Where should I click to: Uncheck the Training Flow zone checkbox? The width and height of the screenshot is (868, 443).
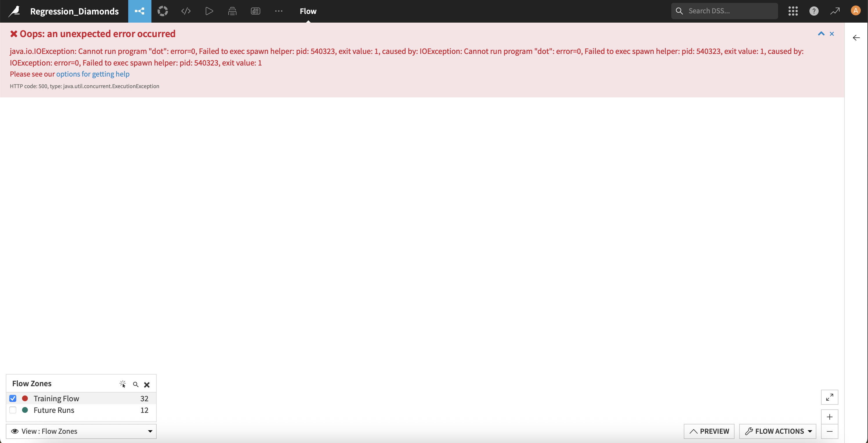13,398
